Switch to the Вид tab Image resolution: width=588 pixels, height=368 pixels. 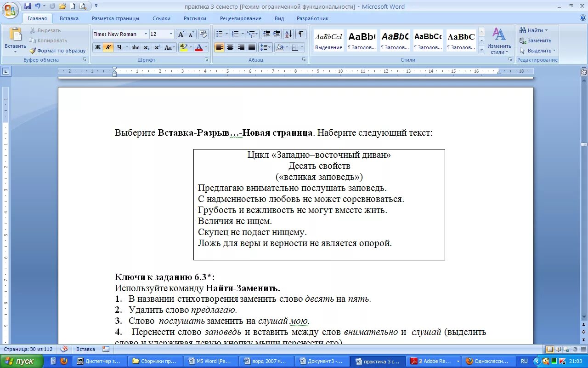279,18
